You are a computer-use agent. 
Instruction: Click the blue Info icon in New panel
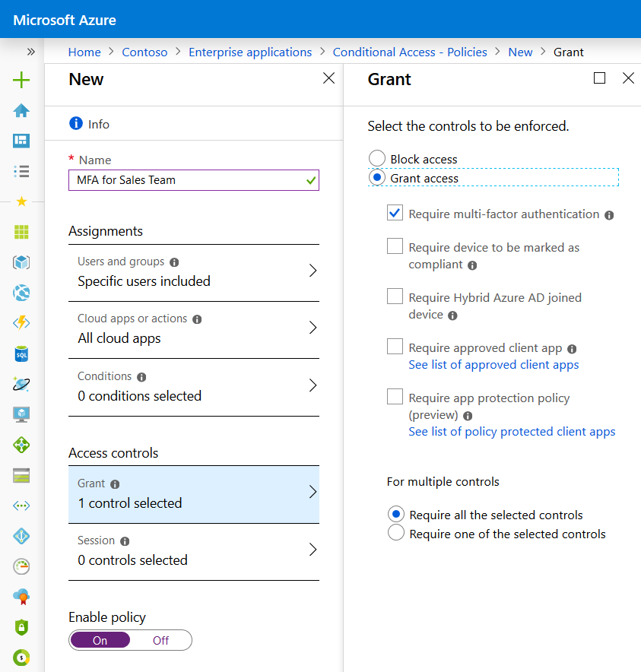76,123
